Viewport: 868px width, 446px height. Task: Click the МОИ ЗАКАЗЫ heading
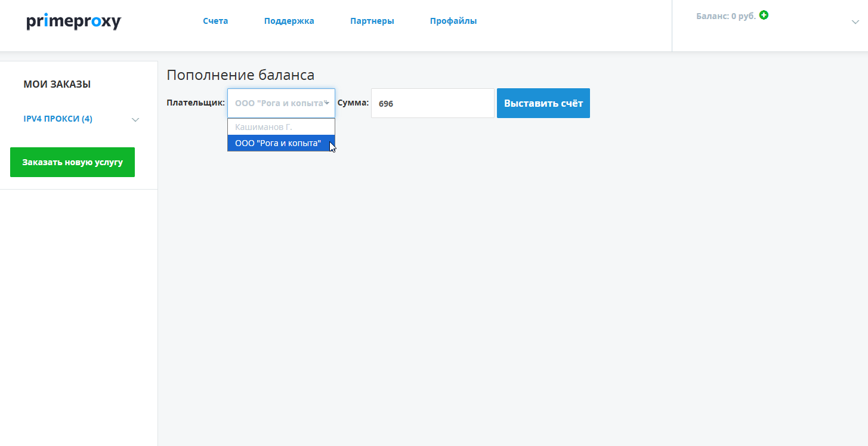click(57, 84)
